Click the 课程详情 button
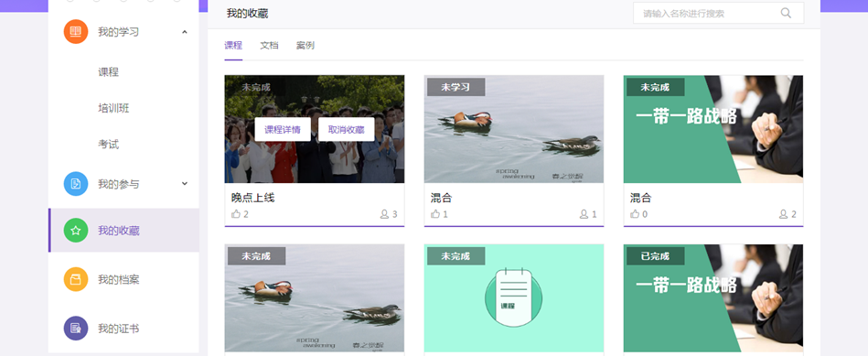Image resolution: width=868 pixels, height=356 pixels. (283, 130)
